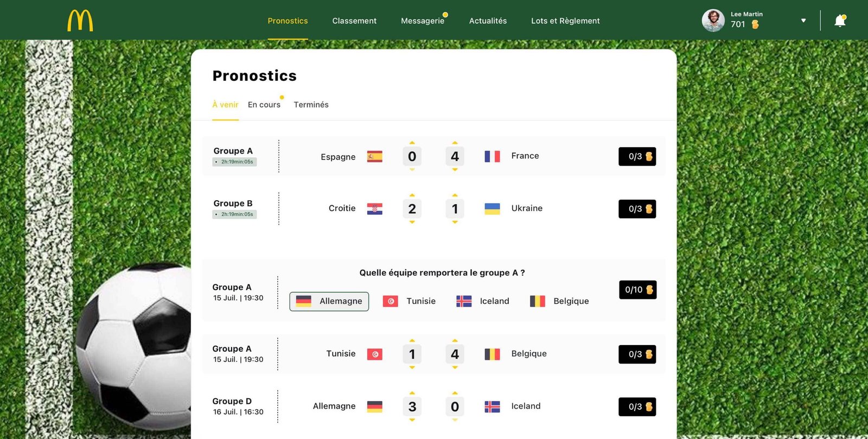Click the 0/10 bet button for group A
Viewport: 868px width, 439px height.
pos(637,290)
